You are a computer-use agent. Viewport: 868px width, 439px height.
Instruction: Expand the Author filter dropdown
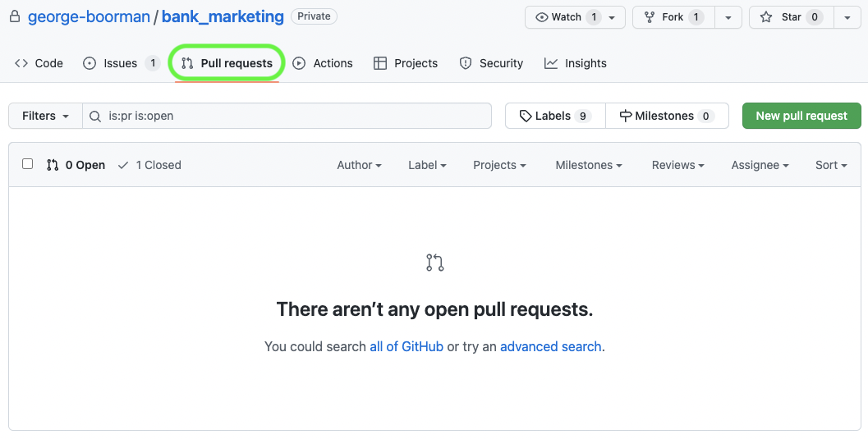click(x=359, y=165)
